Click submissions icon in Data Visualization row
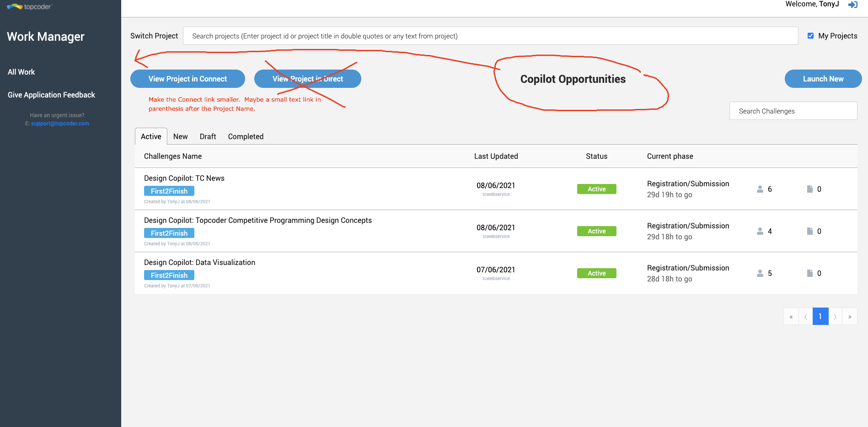The height and width of the screenshot is (427, 868). coord(810,273)
